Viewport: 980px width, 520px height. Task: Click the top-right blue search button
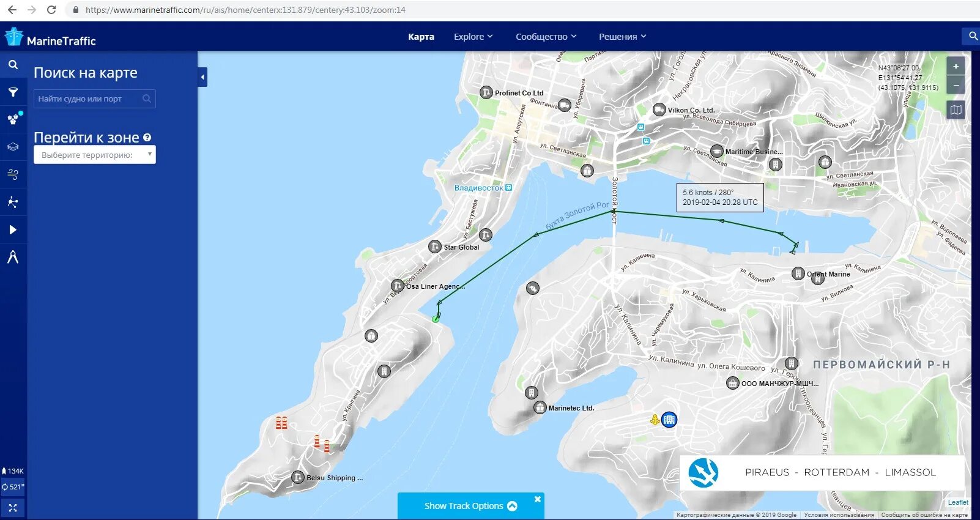[971, 36]
